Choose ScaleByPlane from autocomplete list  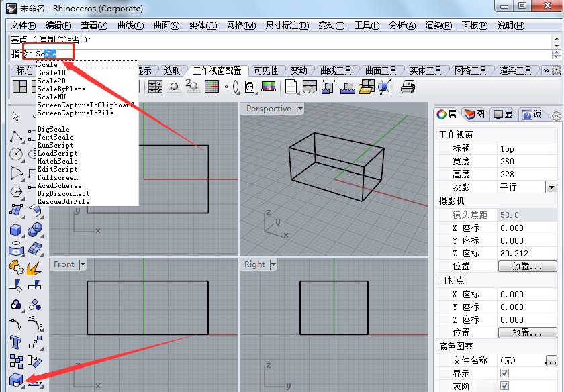coord(62,89)
